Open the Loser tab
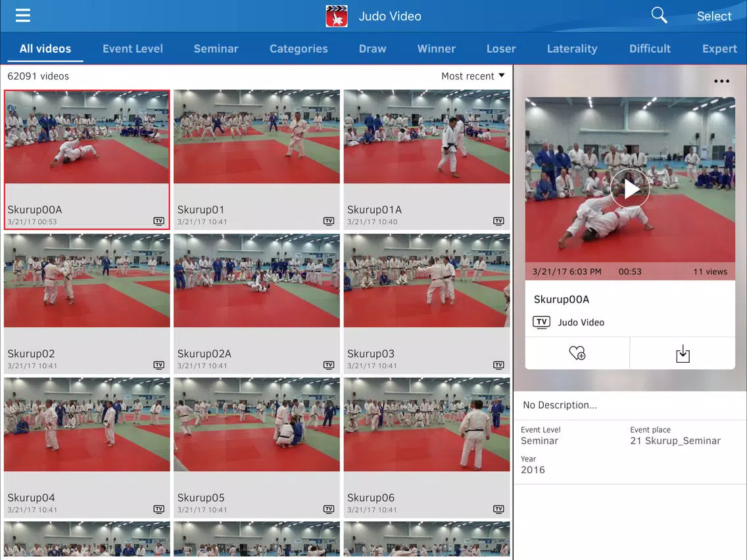Viewport: 747px width, 560px height. click(501, 49)
